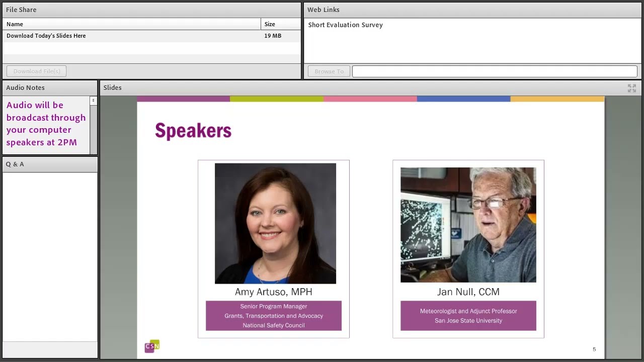This screenshot has height=362, width=644.
Task: Click the Browse To button
Action: (329, 71)
